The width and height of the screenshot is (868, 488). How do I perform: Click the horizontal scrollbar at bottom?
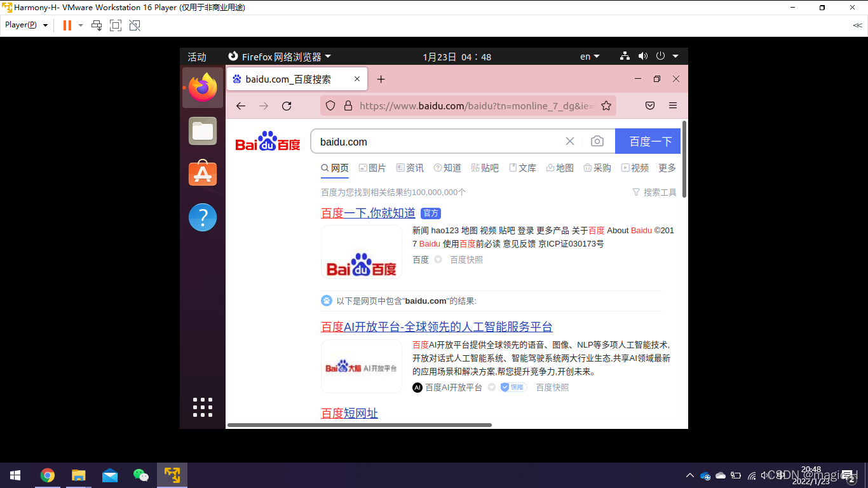click(360, 424)
